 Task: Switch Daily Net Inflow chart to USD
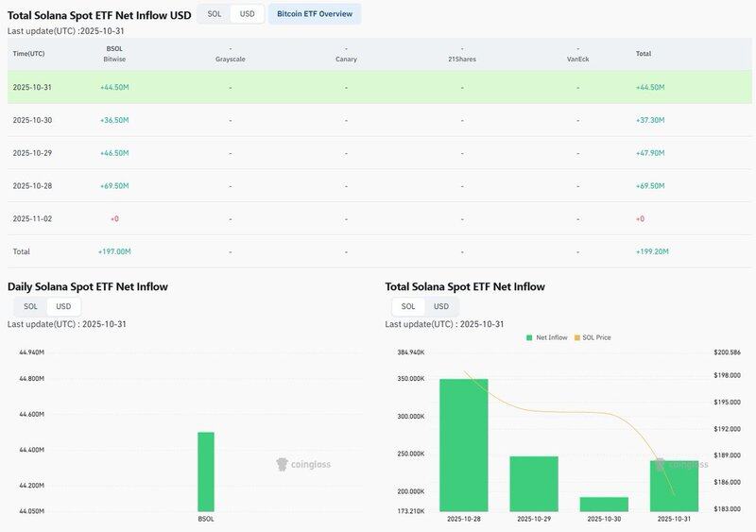[x=63, y=306]
